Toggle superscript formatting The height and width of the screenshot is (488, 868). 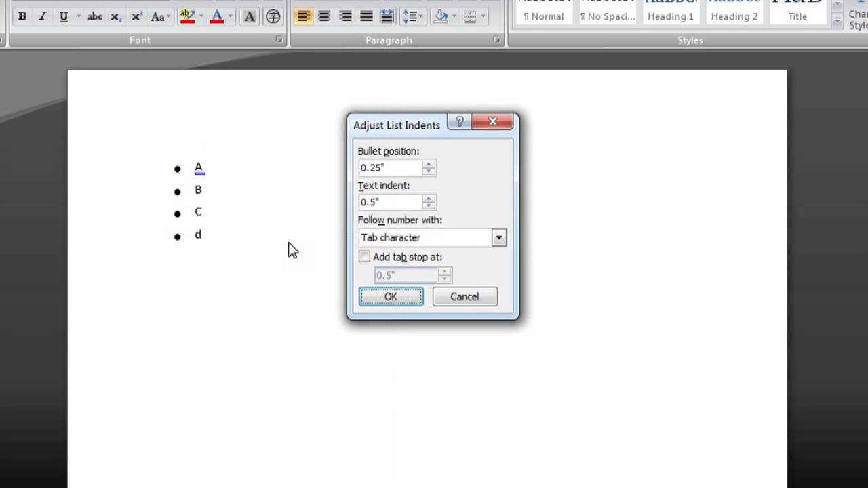point(136,16)
